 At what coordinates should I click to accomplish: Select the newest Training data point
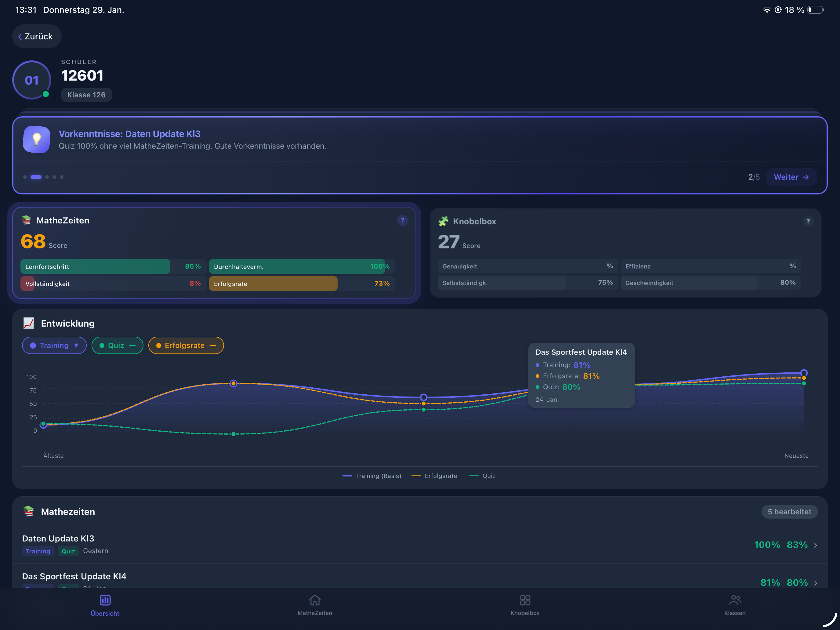click(x=804, y=372)
